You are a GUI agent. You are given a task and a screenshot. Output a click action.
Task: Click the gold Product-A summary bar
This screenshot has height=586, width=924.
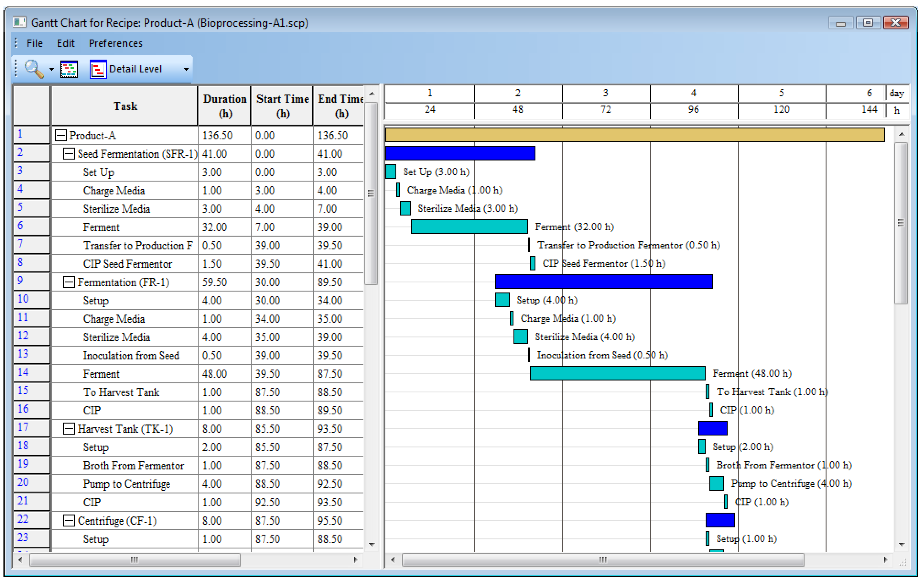click(x=635, y=135)
